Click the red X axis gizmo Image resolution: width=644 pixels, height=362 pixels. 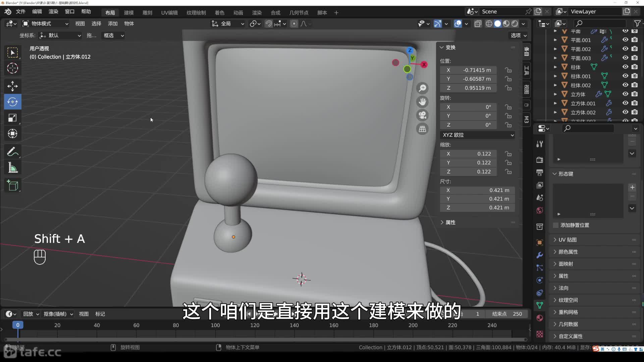(424, 64)
